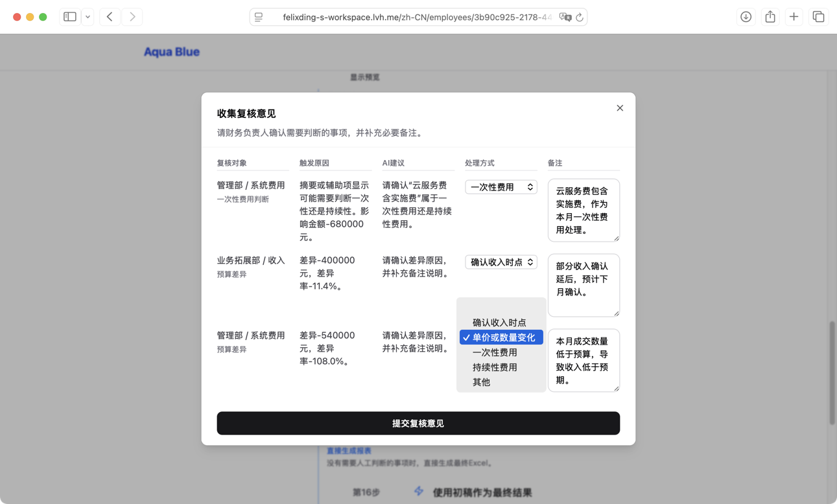Click the macOS window minimize yellow button

(30, 17)
